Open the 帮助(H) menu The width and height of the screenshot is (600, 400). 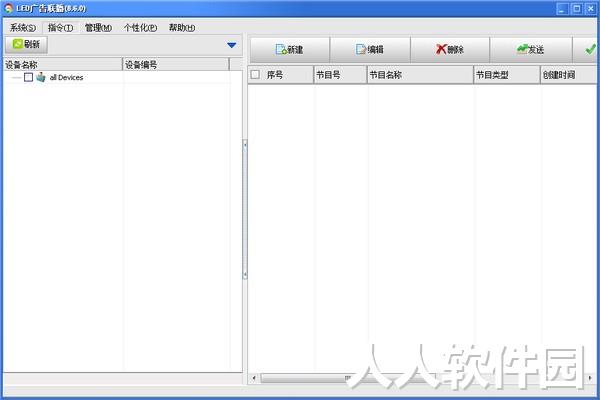182,28
